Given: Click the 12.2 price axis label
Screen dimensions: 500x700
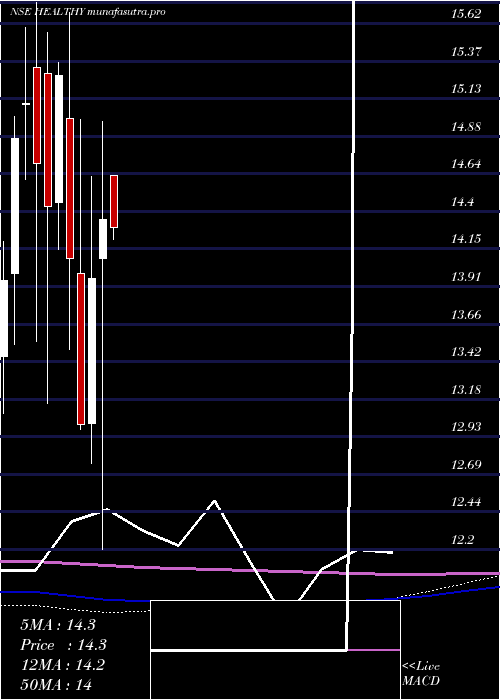Looking at the screenshot, I should coord(462,540).
